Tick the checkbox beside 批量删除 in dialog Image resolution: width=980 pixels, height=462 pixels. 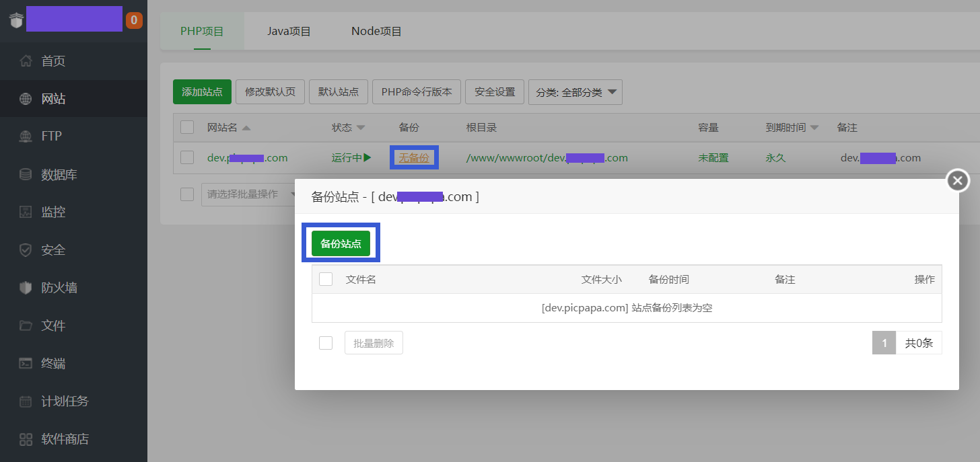point(326,342)
